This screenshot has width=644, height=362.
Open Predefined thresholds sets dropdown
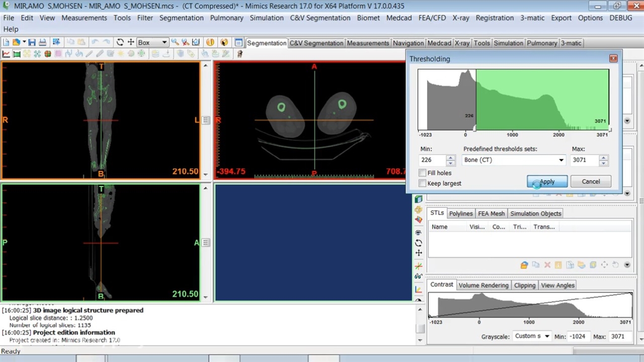561,160
